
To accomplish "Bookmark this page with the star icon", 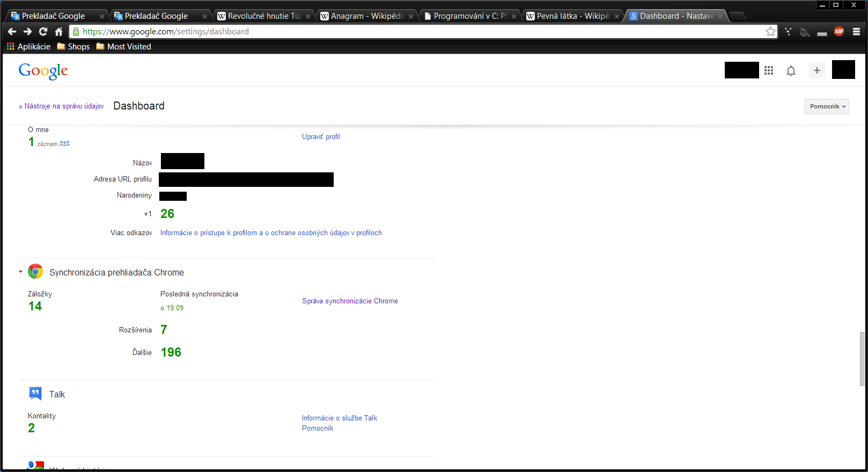I will click(771, 32).
